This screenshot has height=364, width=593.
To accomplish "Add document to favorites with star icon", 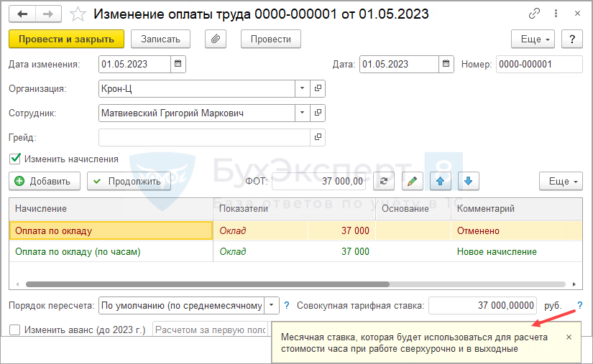I will click(x=79, y=14).
